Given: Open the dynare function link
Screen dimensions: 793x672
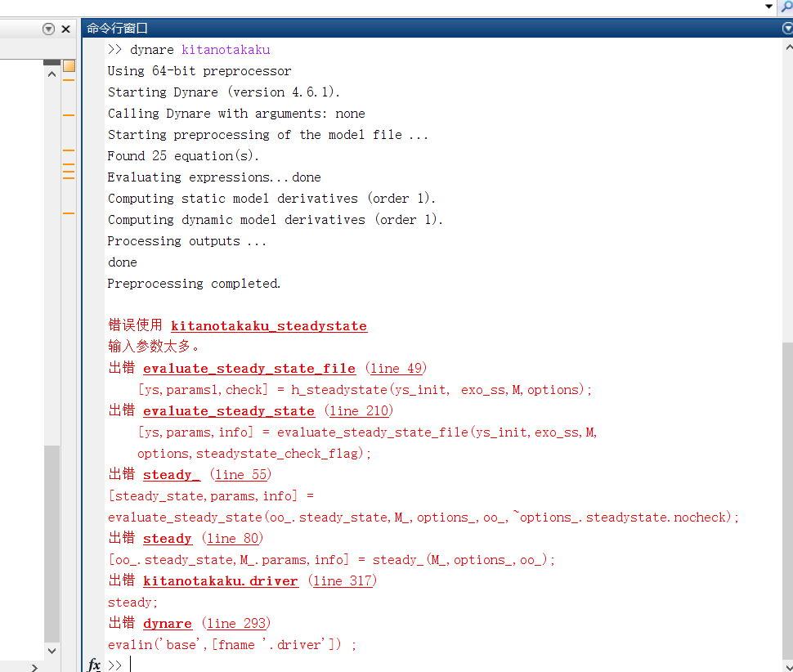Looking at the screenshot, I should pos(167,624).
